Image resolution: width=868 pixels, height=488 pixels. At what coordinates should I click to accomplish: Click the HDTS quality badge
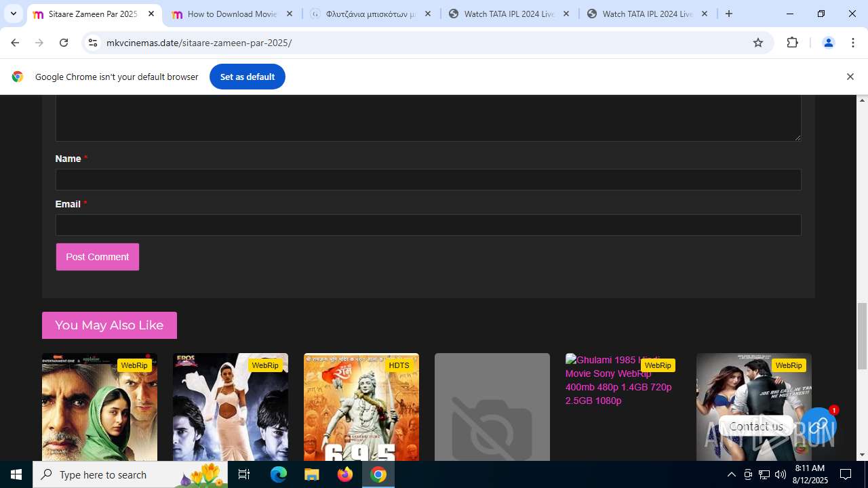[x=399, y=365]
